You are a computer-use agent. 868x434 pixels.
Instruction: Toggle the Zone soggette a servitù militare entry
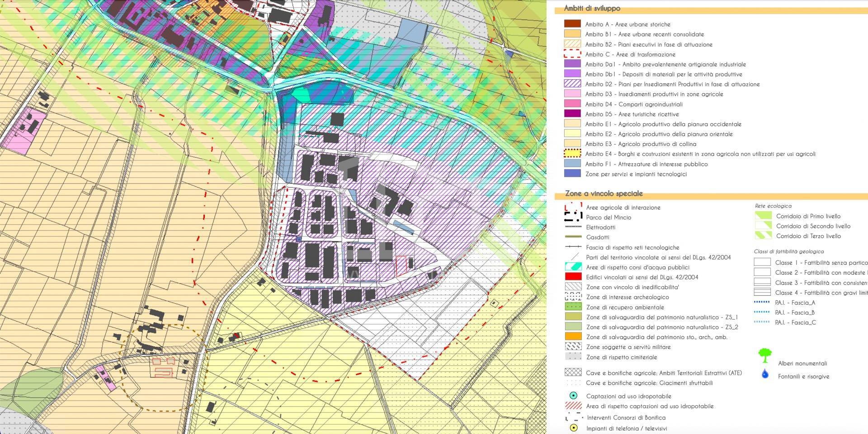click(x=573, y=347)
